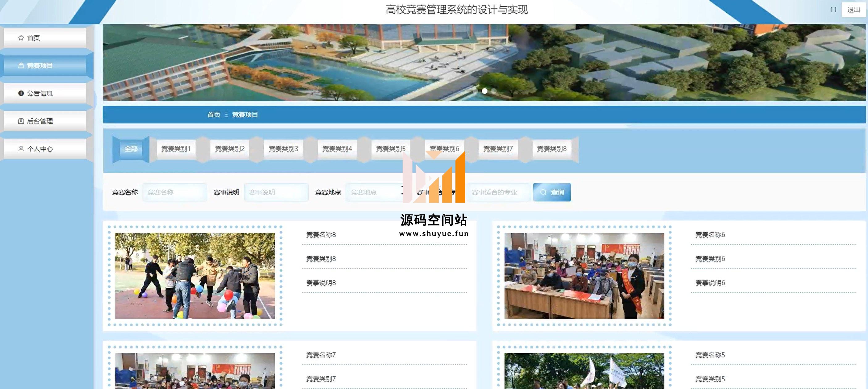
Task: Click the star icon beside 首页
Action: pos(21,38)
